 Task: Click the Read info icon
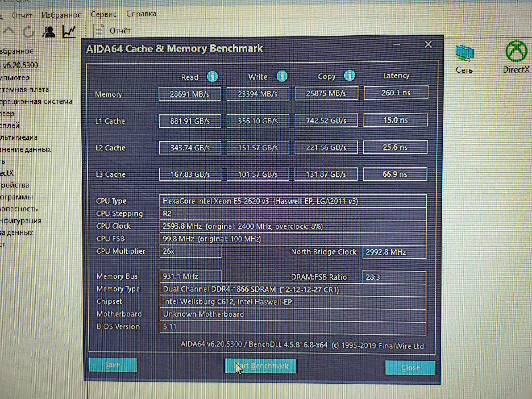coord(212,77)
